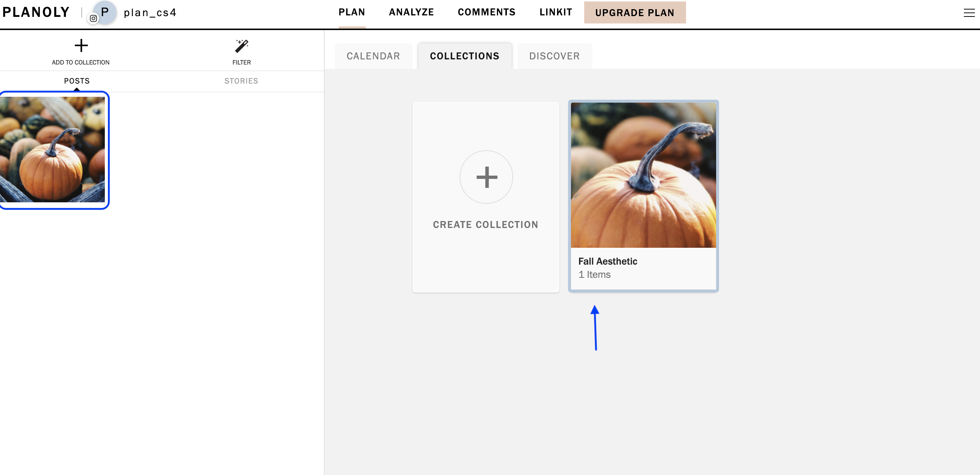Screen dimensions: 980x475
Task: Switch to the Discover tab
Action: [554, 56]
